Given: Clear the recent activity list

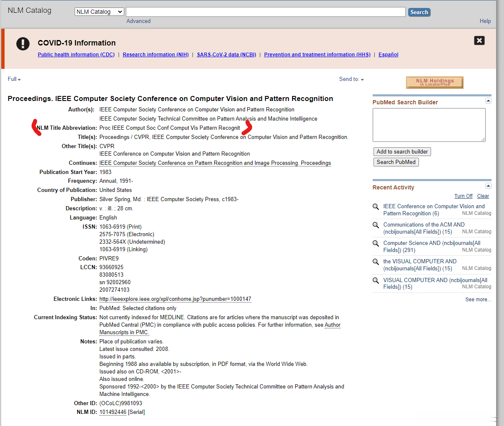Looking at the screenshot, I should tap(483, 196).
